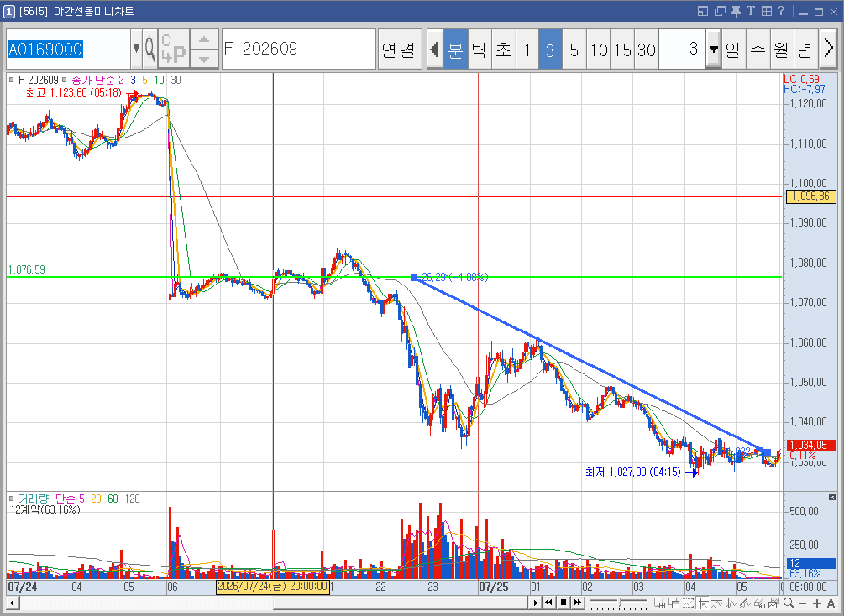The width and height of the screenshot is (844, 616).
Task: Click the window layout icon in title bar
Action: [x=703, y=11]
